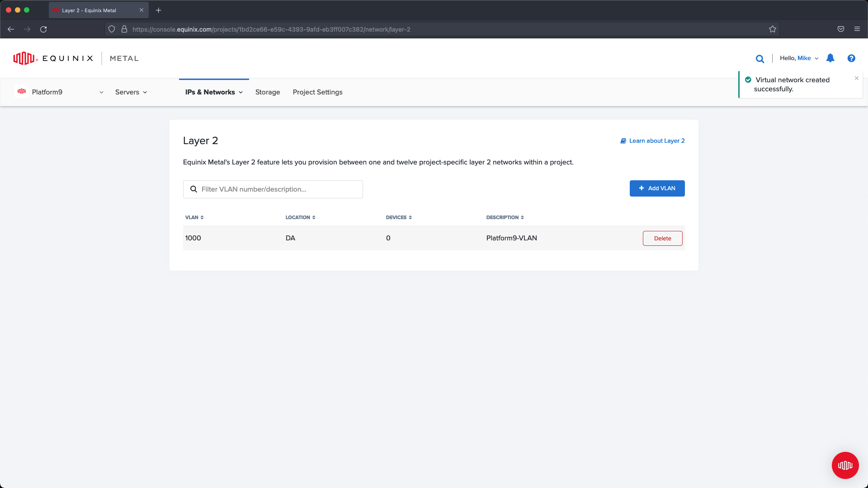This screenshot has height=488, width=868.
Task: Reload the page with the refresh icon
Action: (x=43, y=29)
